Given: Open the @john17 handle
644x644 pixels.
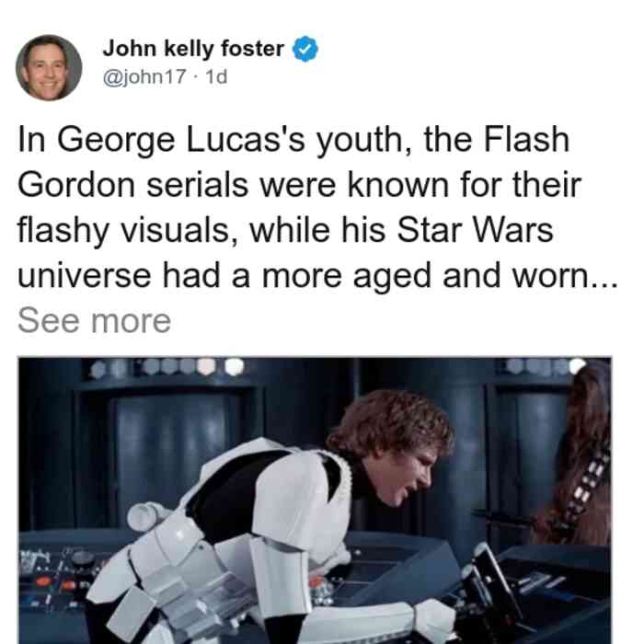Looking at the screenshot, I should pyautogui.click(x=144, y=76).
